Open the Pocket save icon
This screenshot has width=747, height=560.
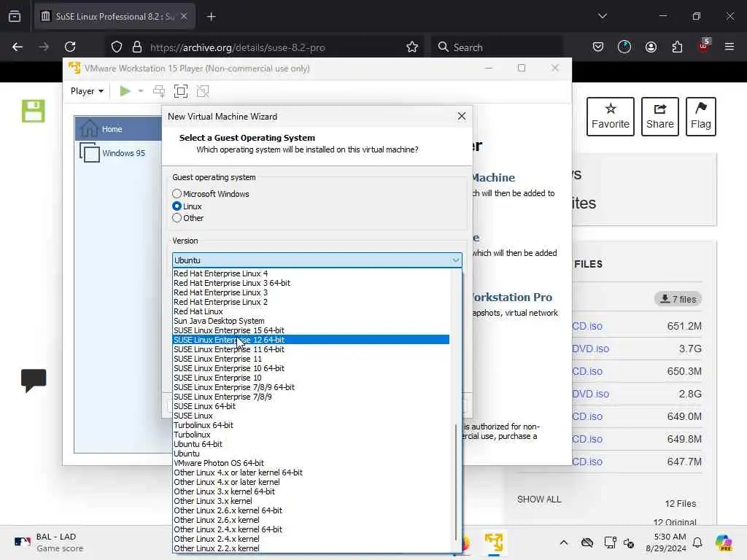click(598, 47)
